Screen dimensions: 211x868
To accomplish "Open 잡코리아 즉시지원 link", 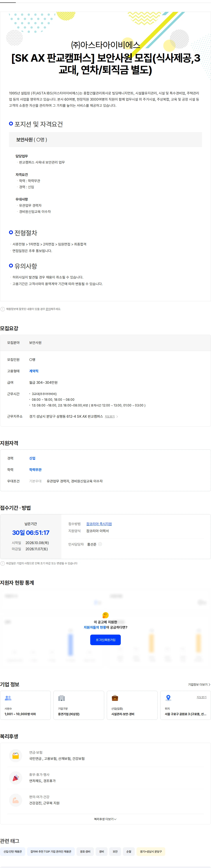I will click(99, 524).
